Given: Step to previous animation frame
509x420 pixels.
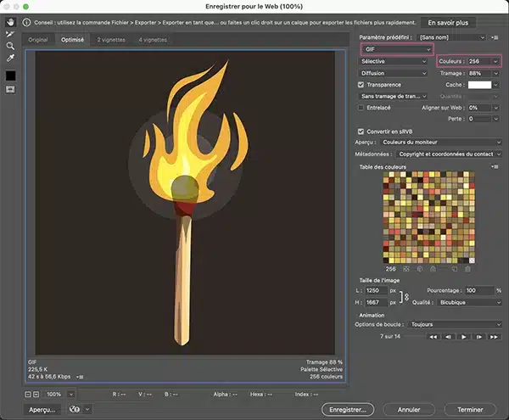Looking at the screenshot, I should (x=448, y=337).
